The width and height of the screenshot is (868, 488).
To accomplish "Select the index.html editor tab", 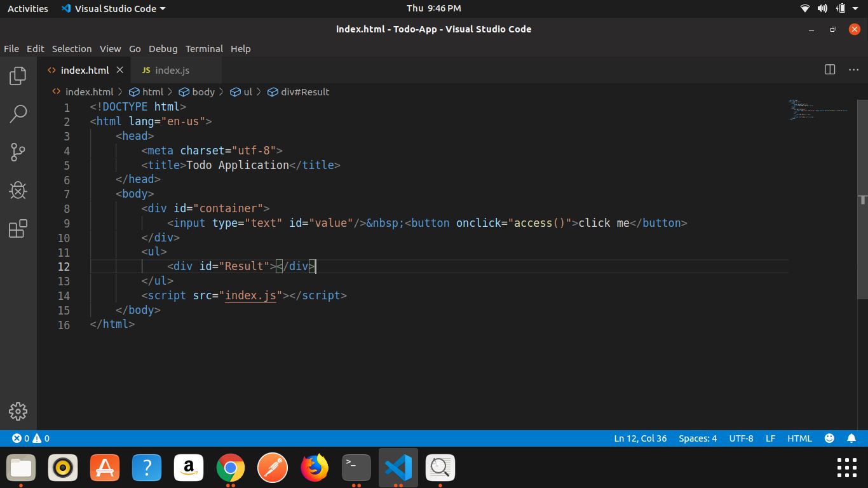I will point(84,71).
